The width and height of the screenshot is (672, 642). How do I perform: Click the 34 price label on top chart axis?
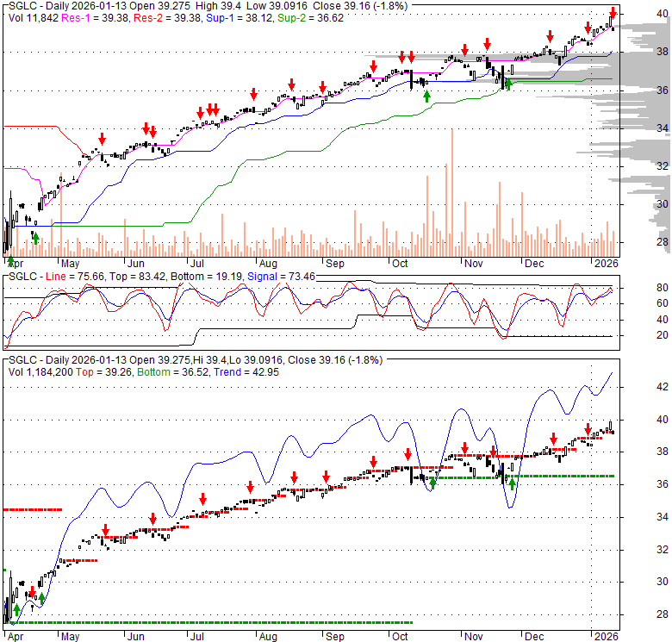tap(663, 128)
